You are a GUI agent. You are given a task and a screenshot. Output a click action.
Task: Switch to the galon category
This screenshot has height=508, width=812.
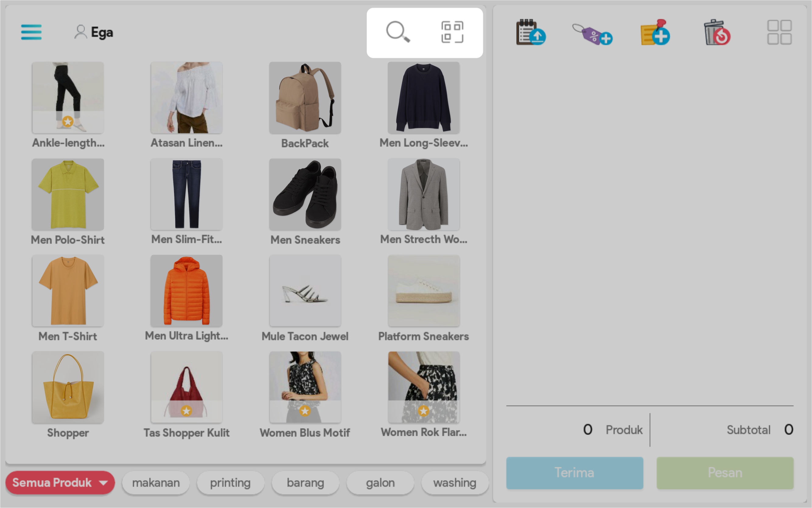(380, 483)
